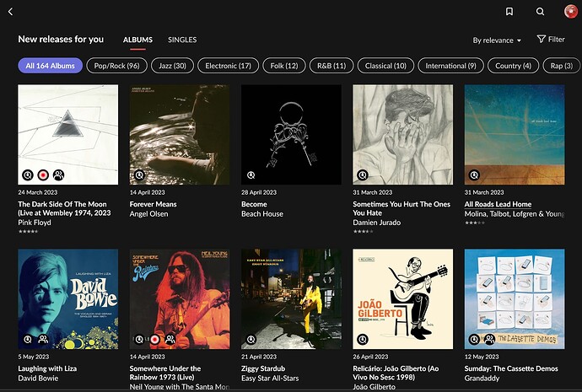Open the user profile avatar
Image resolution: width=582 pixels, height=392 pixels.
pos(570,12)
